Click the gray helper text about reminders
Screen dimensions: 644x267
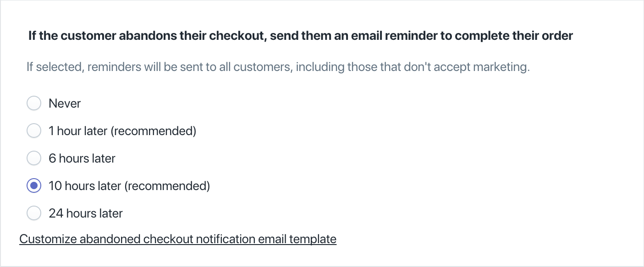point(278,67)
